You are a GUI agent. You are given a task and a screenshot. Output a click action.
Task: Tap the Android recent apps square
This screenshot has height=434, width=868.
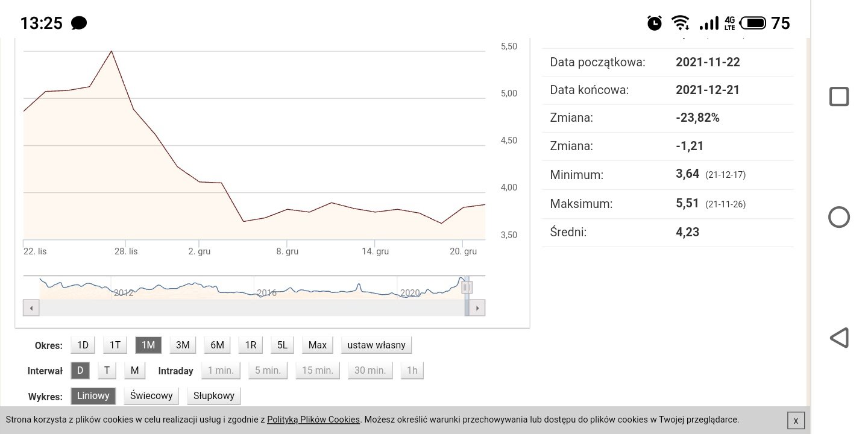coord(839,96)
